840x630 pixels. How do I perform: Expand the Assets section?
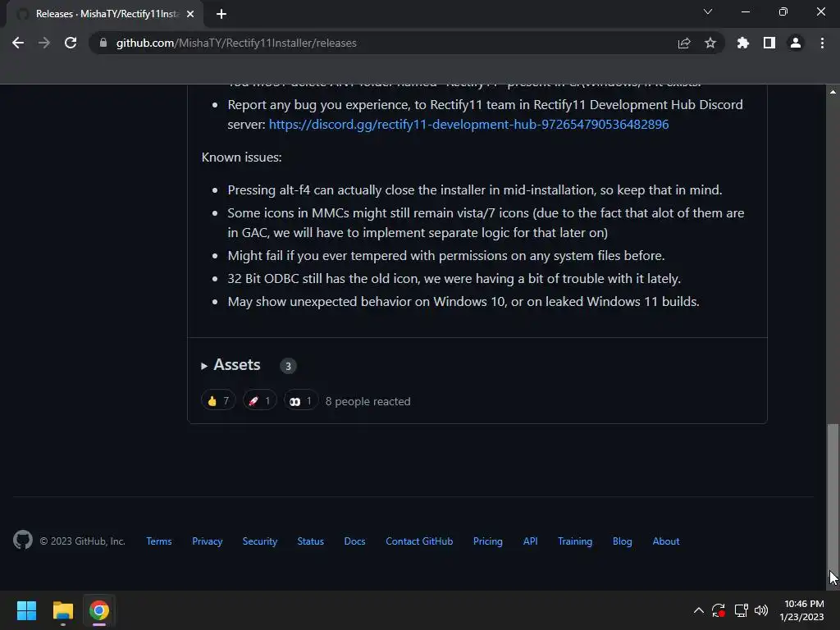231,365
